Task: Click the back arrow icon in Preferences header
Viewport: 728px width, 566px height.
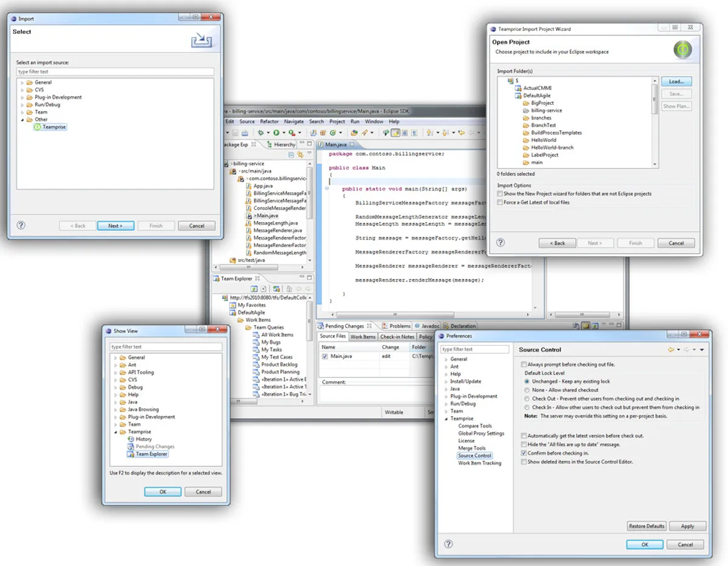Action: point(671,349)
